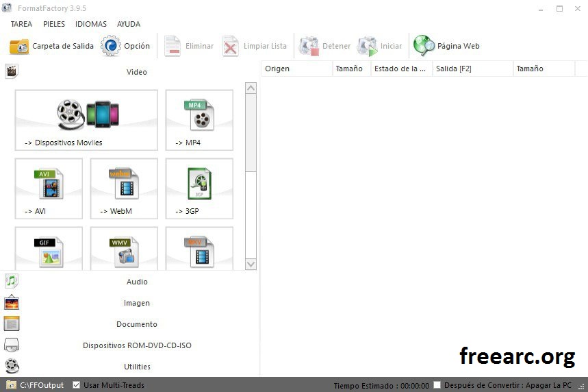Viewport: 588px width, 392px height.
Task: Click the Eliminar button label
Action: [199, 46]
